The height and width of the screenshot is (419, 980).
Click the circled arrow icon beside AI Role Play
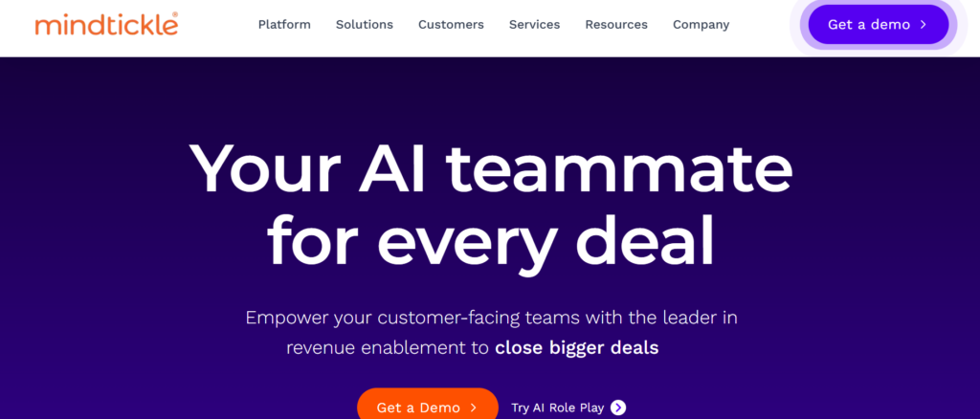618,408
